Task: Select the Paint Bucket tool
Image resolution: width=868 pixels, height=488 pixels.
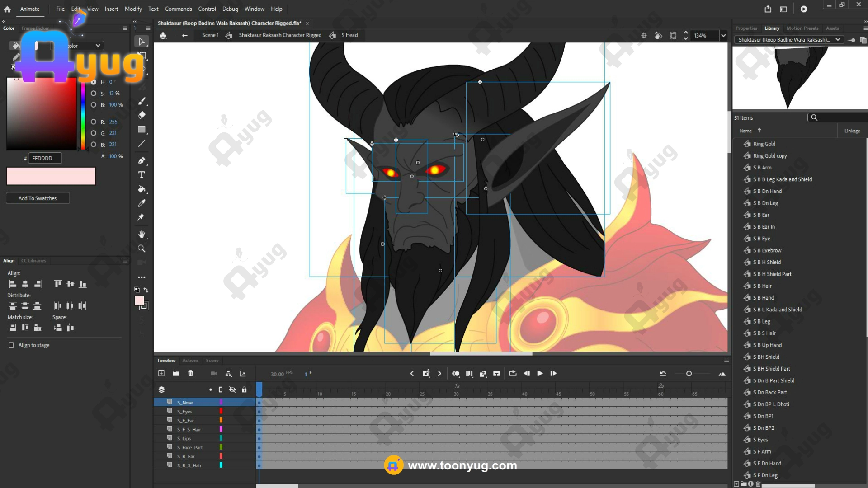Action: point(142,189)
